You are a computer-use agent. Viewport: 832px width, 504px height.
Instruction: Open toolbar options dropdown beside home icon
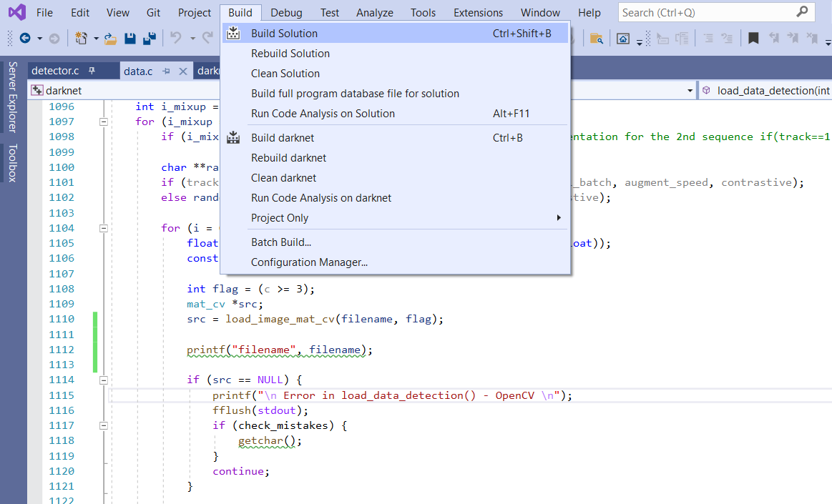tap(640, 41)
